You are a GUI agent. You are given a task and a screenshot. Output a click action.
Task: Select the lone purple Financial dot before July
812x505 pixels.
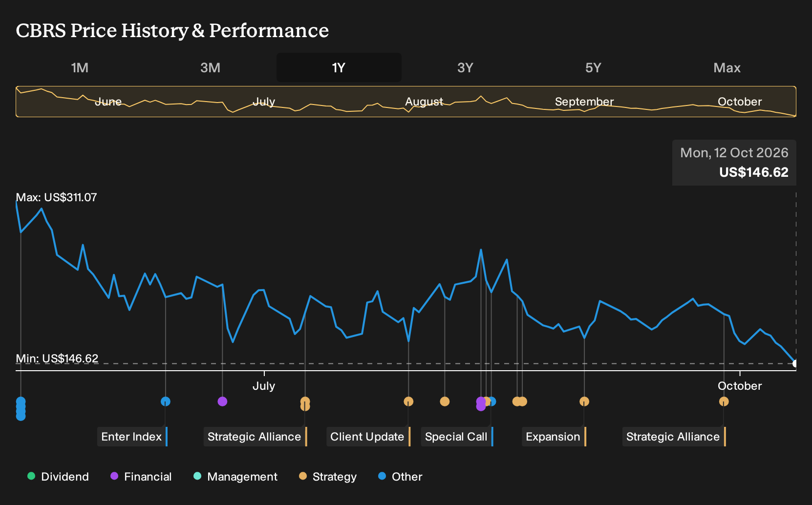point(222,401)
